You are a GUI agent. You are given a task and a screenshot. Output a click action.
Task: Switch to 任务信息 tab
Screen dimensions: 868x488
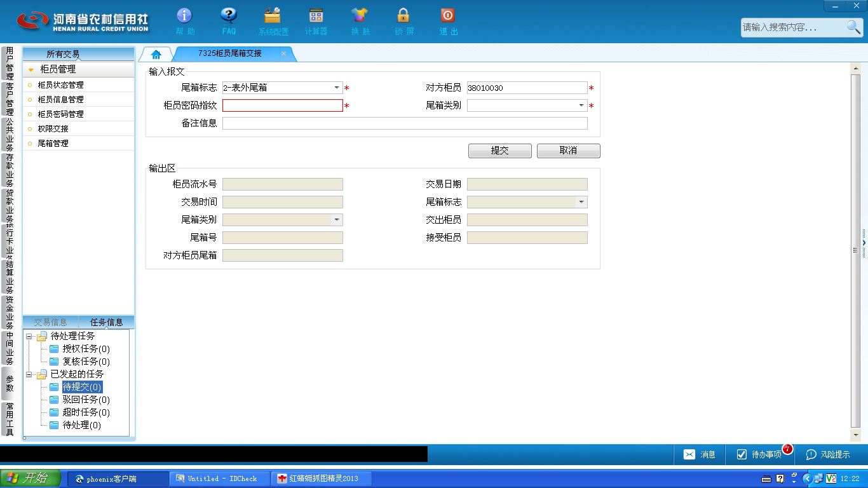(x=106, y=322)
